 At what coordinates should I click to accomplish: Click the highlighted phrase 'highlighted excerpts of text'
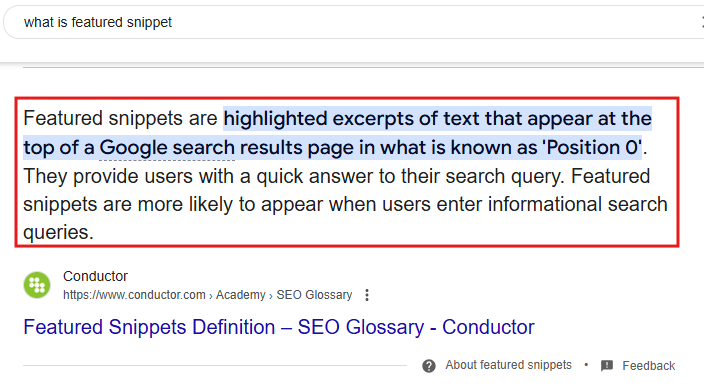tap(351, 119)
